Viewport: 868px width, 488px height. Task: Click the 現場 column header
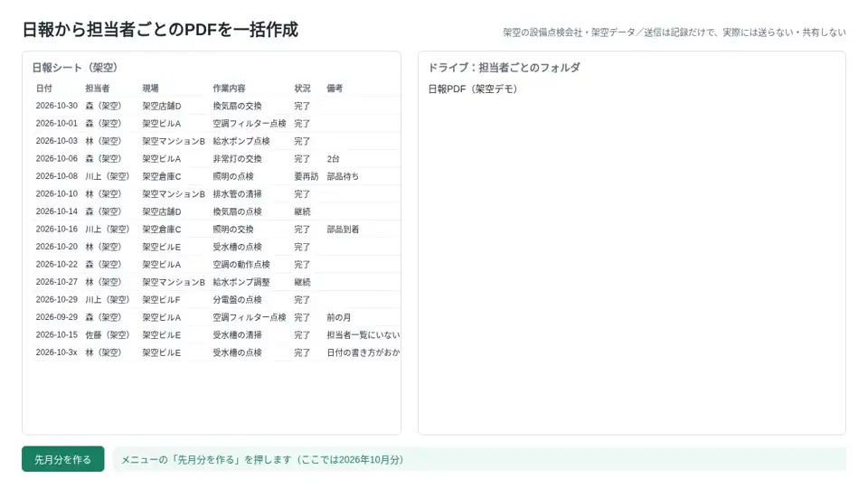click(151, 88)
